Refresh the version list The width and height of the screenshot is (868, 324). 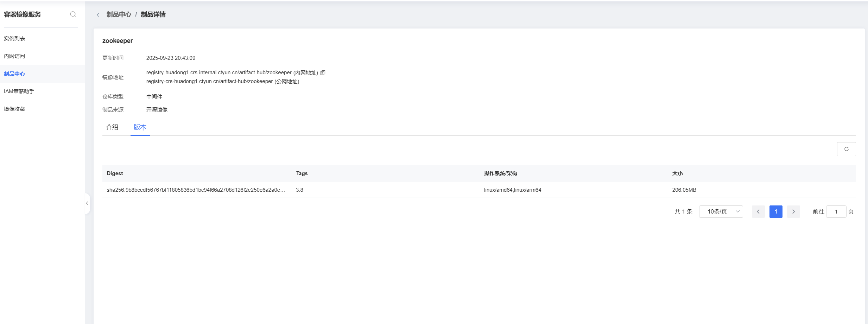tap(846, 149)
